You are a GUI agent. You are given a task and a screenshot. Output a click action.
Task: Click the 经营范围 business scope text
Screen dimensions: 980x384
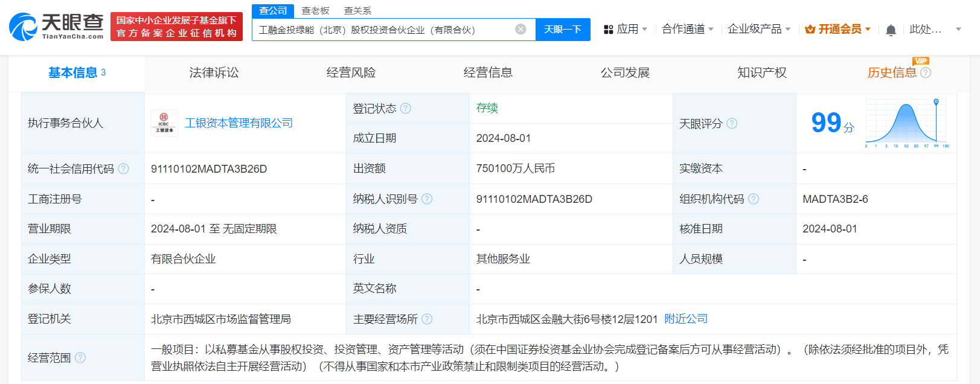point(549,357)
